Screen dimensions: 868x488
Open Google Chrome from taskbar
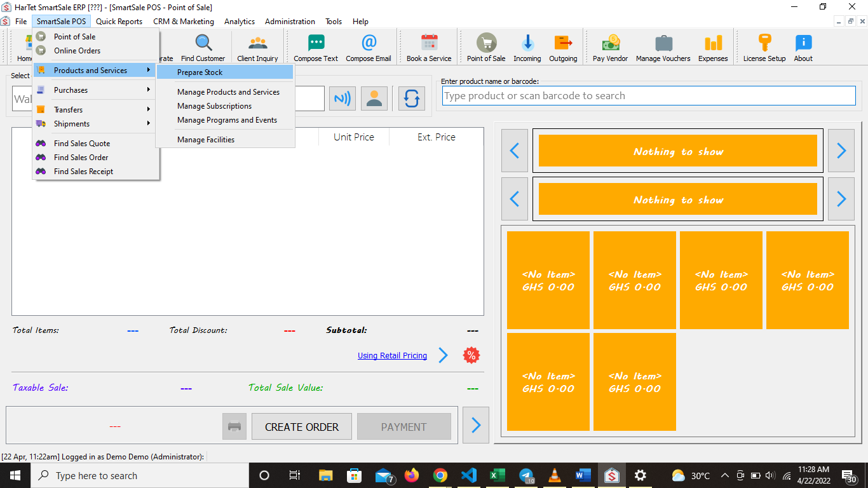440,475
